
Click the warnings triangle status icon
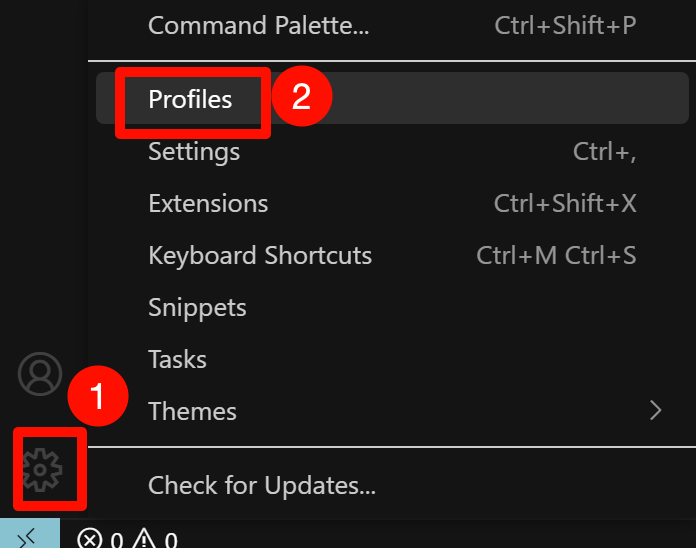[144, 539]
